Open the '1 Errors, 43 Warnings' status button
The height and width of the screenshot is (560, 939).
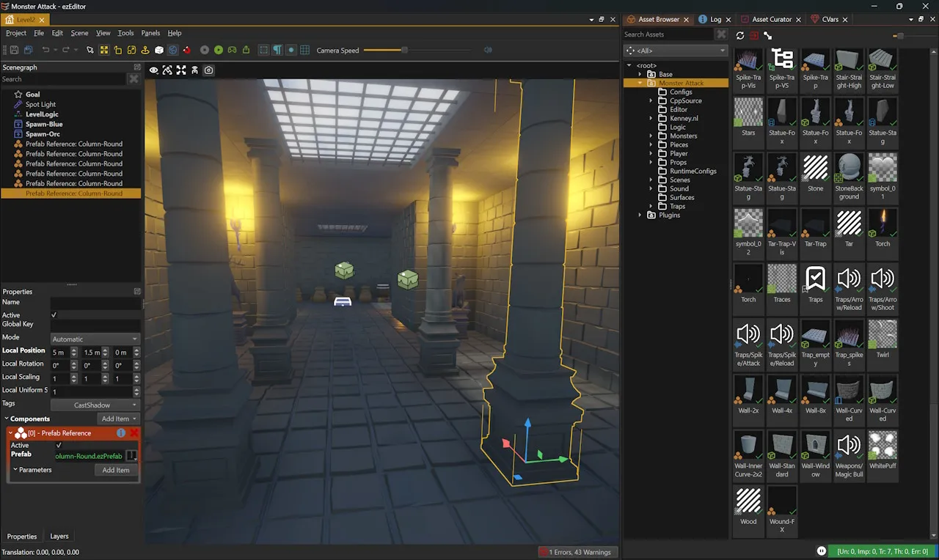click(x=577, y=552)
